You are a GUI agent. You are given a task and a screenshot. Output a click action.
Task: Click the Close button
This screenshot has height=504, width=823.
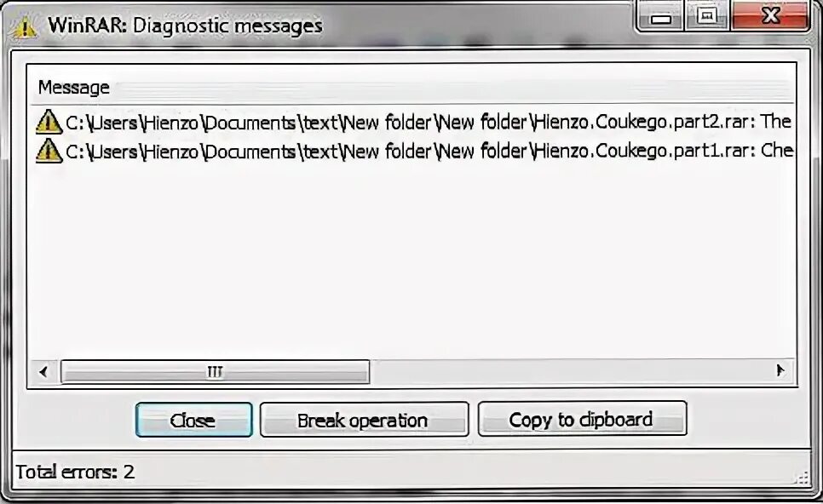(193, 420)
